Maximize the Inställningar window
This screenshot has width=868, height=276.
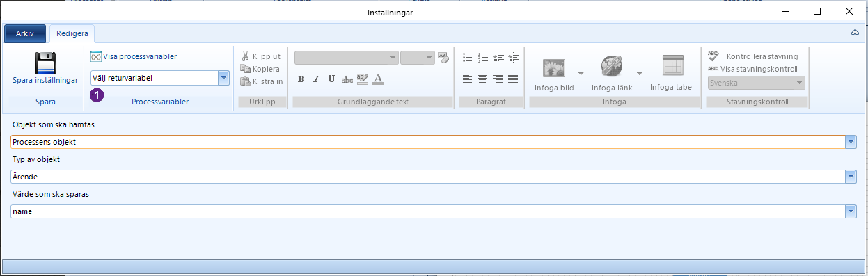[817, 11]
